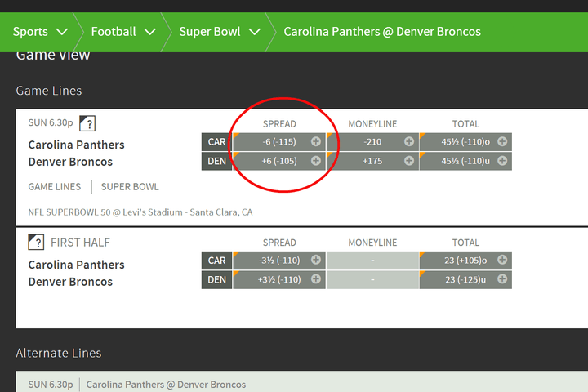Add first half CAR -3½ (-110) spread

click(279, 261)
